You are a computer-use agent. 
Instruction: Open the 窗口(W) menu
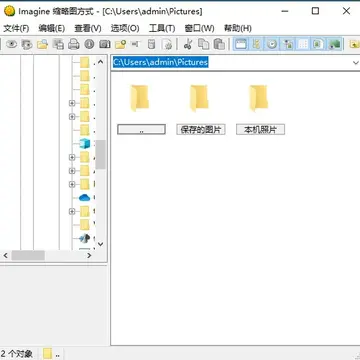199,28
